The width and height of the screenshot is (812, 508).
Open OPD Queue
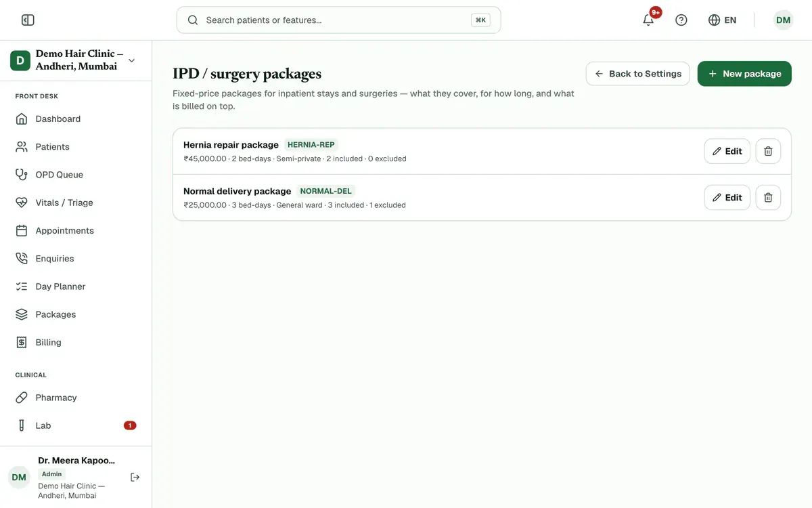click(76, 175)
